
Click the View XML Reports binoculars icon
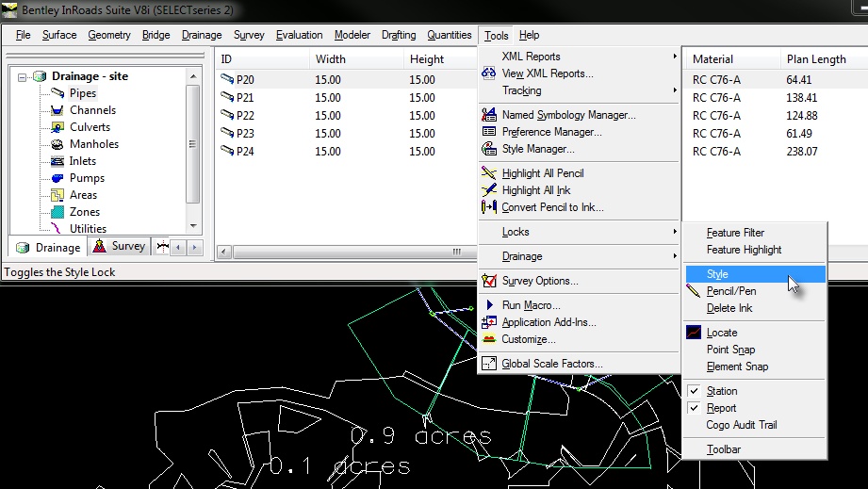489,73
